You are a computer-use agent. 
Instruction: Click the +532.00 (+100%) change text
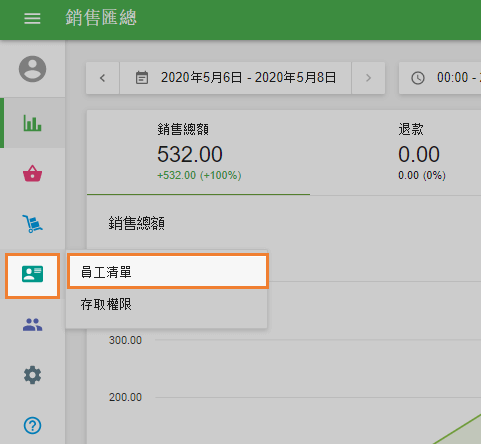[199, 175]
